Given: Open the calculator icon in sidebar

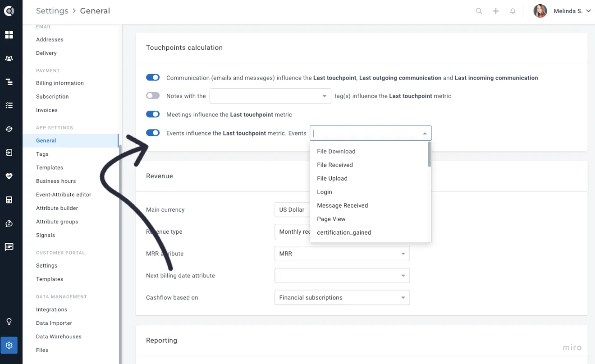Looking at the screenshot, I should (9, 200).
